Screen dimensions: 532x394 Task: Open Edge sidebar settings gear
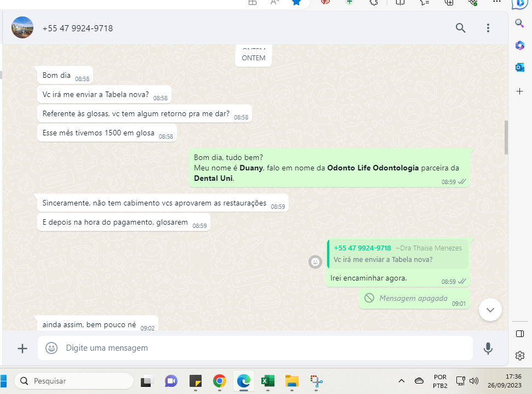tap(519, 356)
